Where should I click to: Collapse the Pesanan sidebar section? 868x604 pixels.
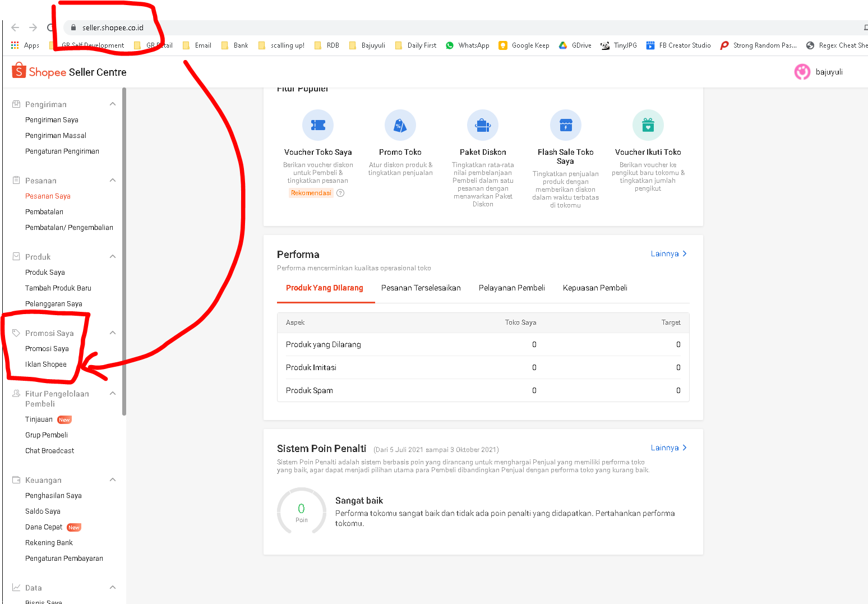(x=113, y=181)
